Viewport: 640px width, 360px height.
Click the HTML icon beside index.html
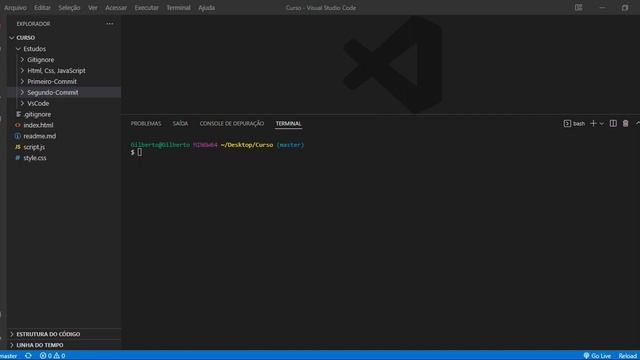point(18,125)
